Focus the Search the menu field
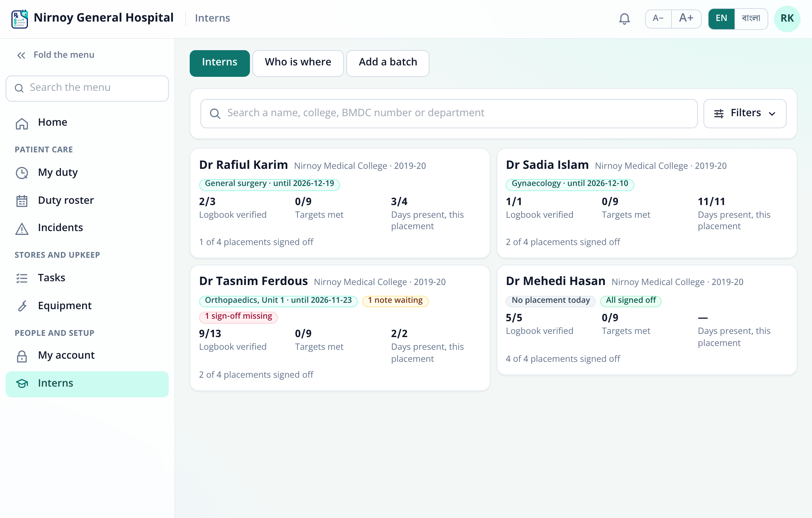This screenshot has height=518, width=812. [87, 88]
